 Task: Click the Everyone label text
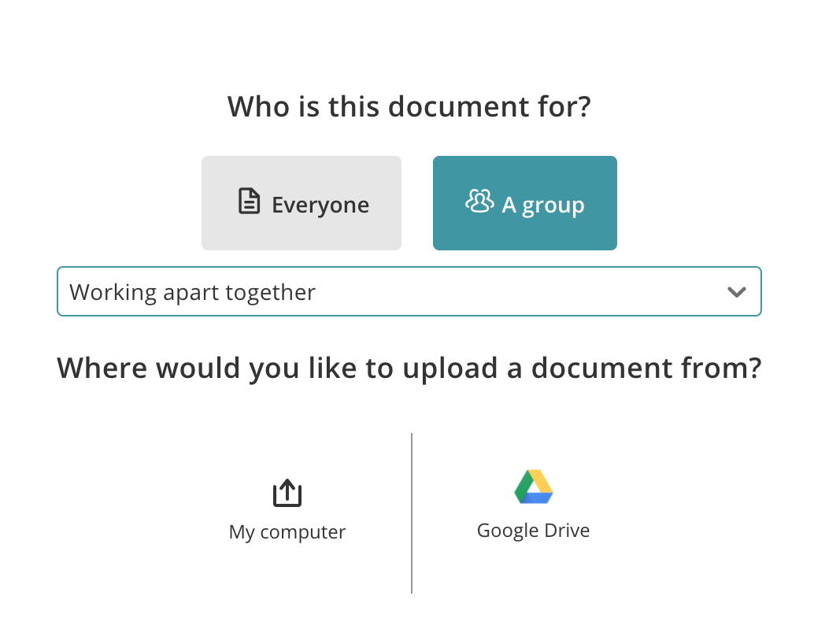click(320, 205)
